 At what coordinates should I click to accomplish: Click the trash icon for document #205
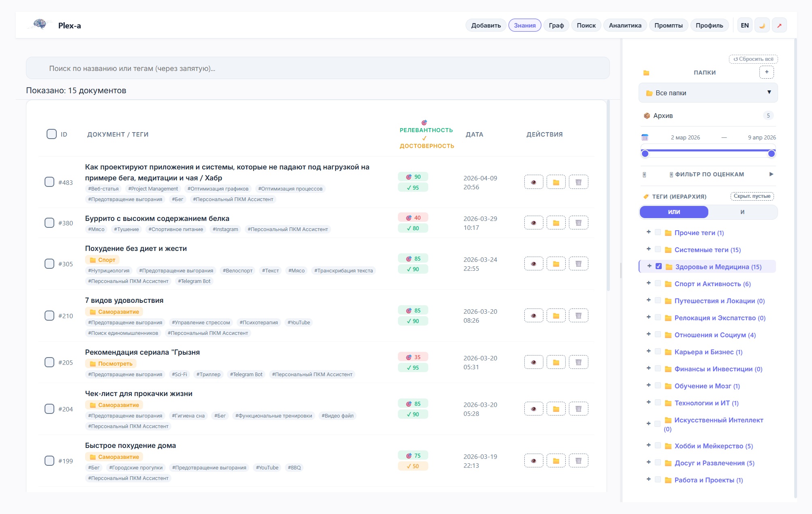pos(578,362)
